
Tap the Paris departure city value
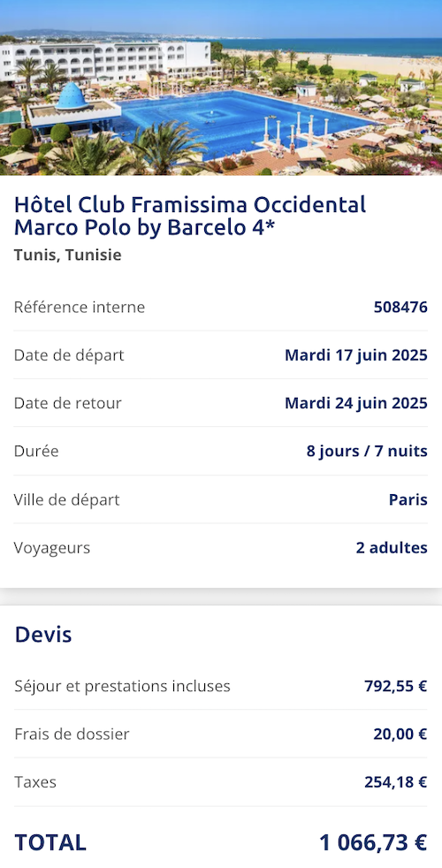tap(408, 500)
